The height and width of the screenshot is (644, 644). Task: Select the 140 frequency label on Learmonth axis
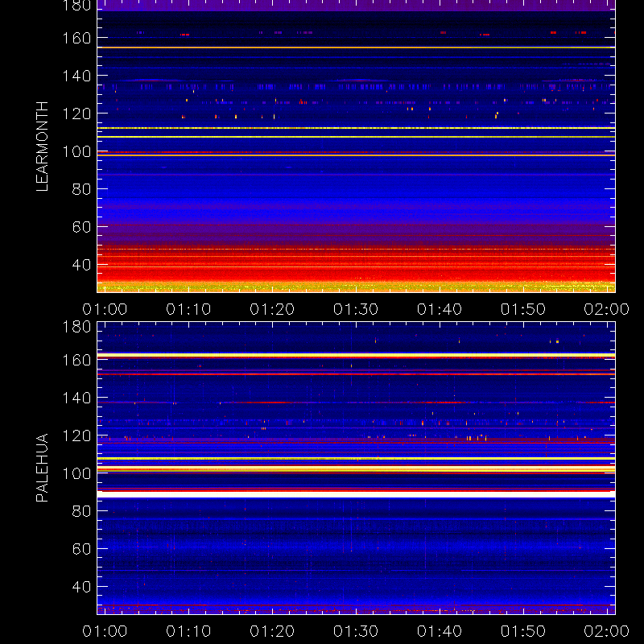76,76
